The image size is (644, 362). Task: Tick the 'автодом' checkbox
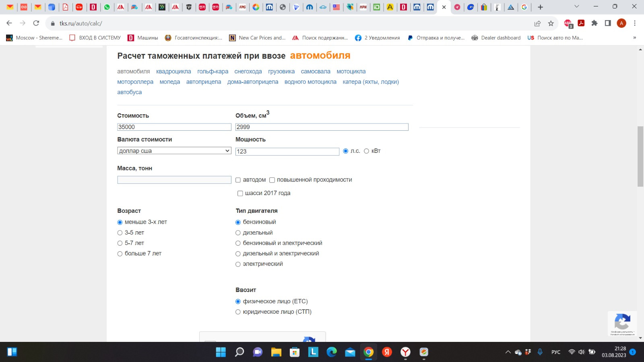(x=238, y=180)
